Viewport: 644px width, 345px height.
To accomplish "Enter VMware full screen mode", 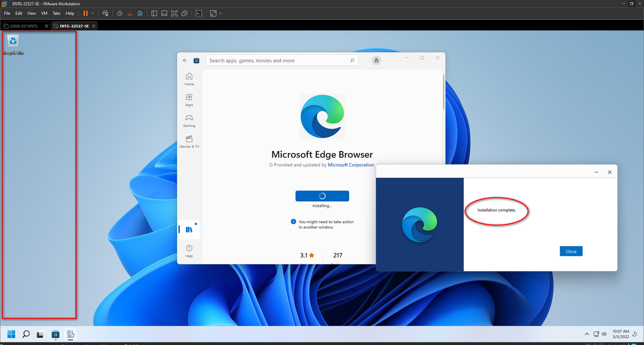I will pyautogui.click(x=175, y=13).
